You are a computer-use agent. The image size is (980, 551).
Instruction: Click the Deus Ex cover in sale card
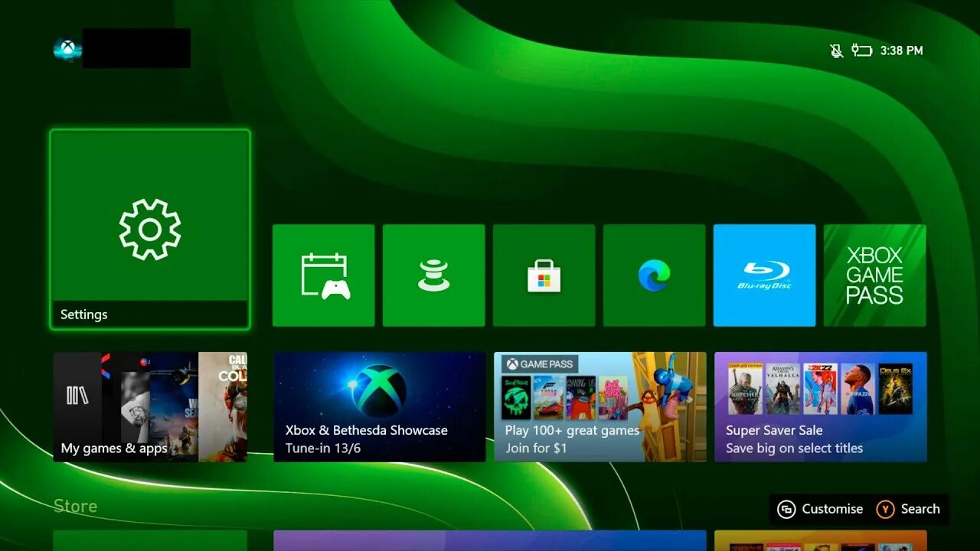coord(895,390)
